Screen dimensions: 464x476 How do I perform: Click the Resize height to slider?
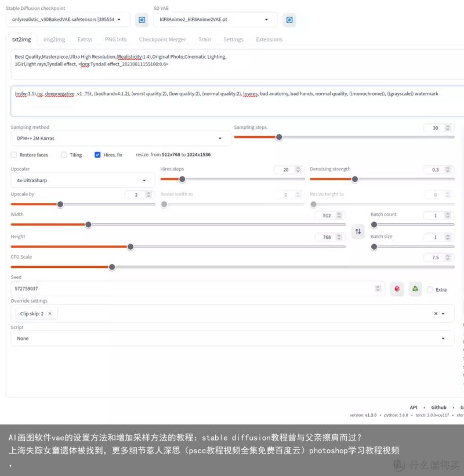pyautogui.click(x=382, y=204)
